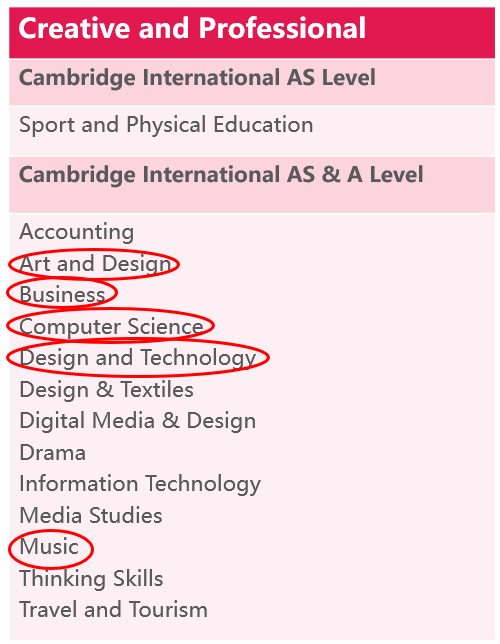Click the word Tourism in last entry
This screenshot has width=500, height=644.
click(168, 610)
